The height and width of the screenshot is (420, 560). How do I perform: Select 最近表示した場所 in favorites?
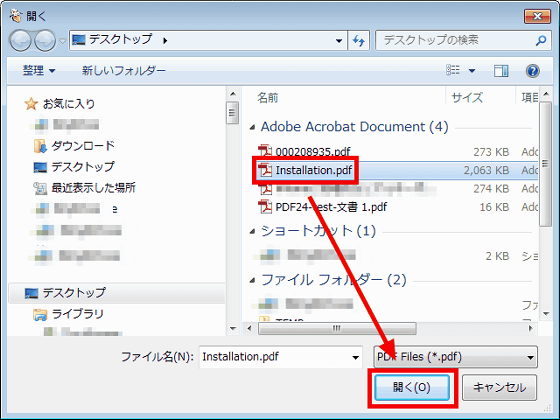coord(93,188)
